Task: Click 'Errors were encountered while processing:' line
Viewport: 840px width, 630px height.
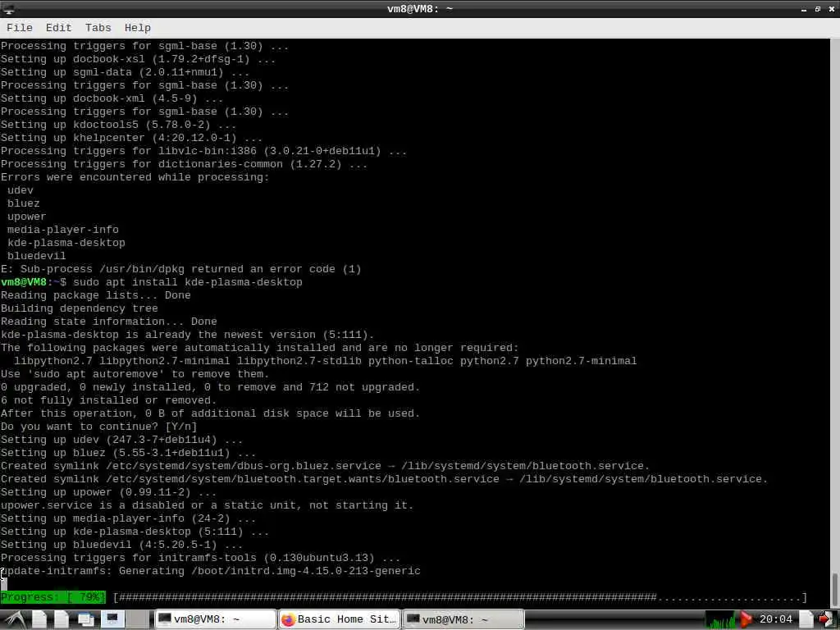Action: tap(135, 177)
